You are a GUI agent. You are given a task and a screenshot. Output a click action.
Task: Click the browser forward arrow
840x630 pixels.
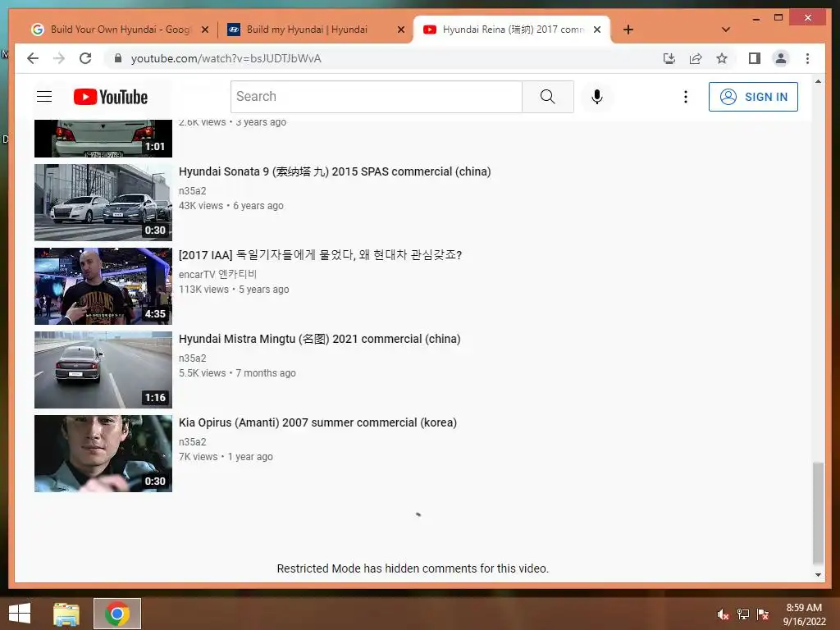tap(59, 58)
